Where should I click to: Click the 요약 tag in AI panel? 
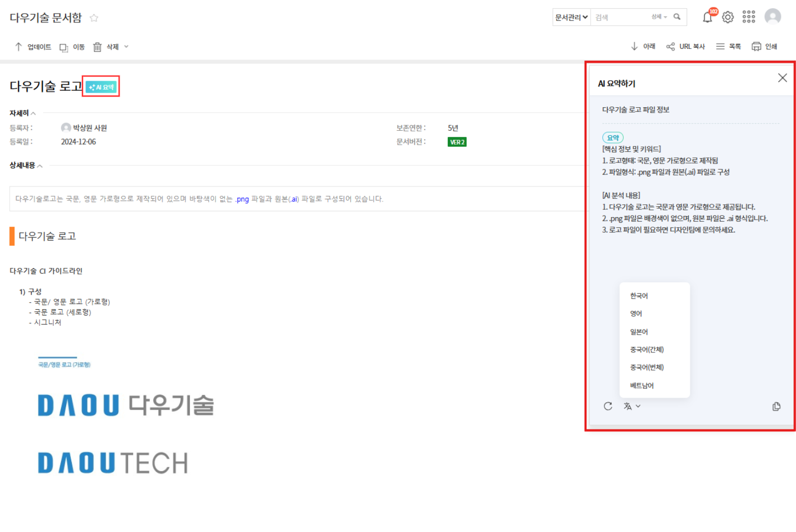[x=613, y=138]
